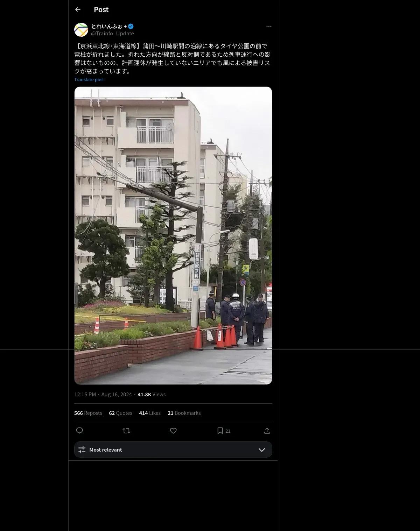Click the blue verified badge
This screenshot has width=420, height=531.
coord(131,26)
